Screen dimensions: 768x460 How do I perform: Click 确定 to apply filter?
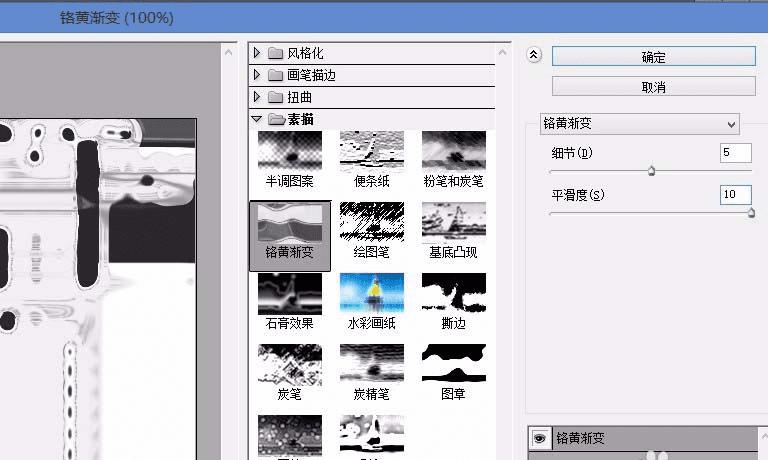click(653, 57)
